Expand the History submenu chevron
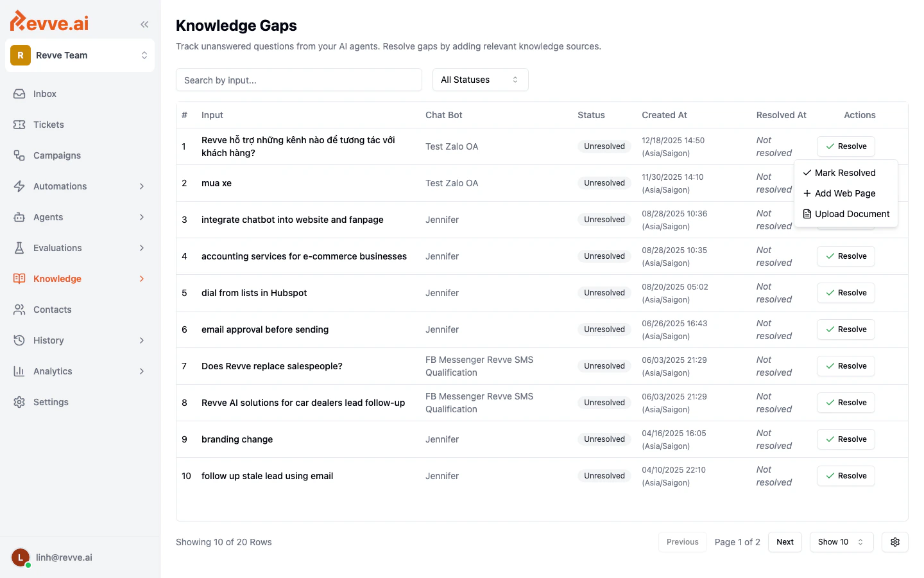 (142, 340)
